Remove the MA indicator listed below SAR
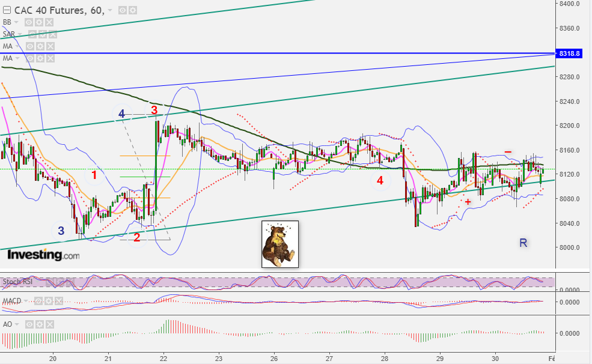Image resolution: width=592 pixels, height=364 pixels. click(50, 46)
